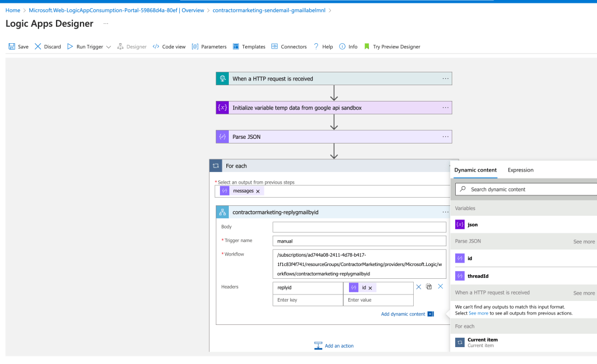Click the Info toolbar icon
The height and width of the screenshot is (364, 597).
coord(343,47)
